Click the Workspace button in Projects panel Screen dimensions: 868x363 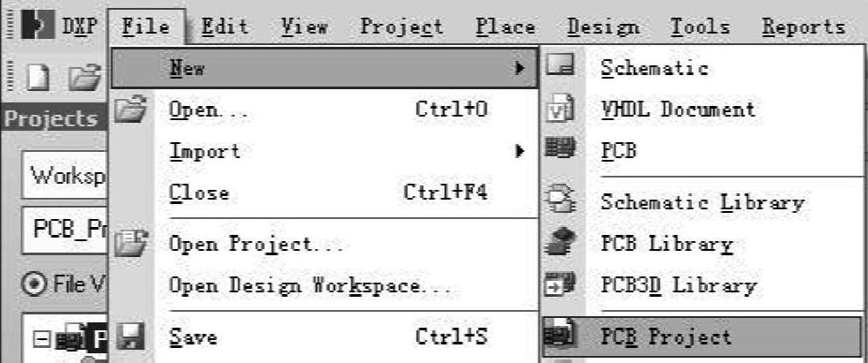(64, 175)
